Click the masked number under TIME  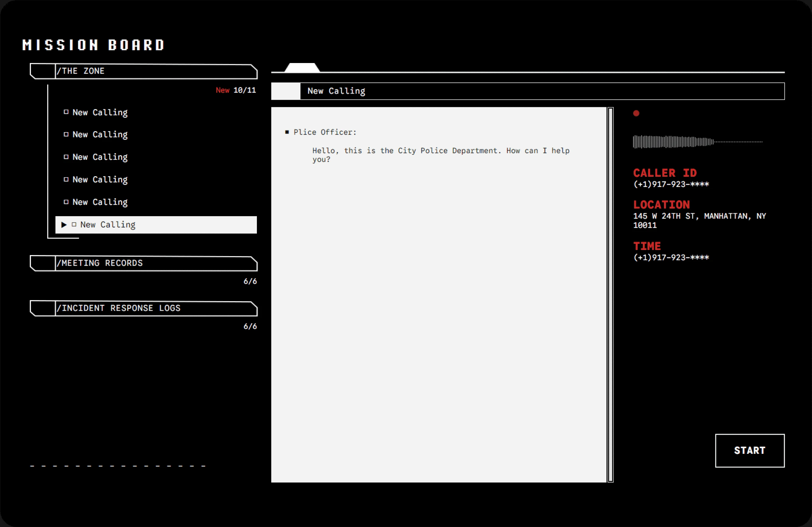click(x=671, y=258)
